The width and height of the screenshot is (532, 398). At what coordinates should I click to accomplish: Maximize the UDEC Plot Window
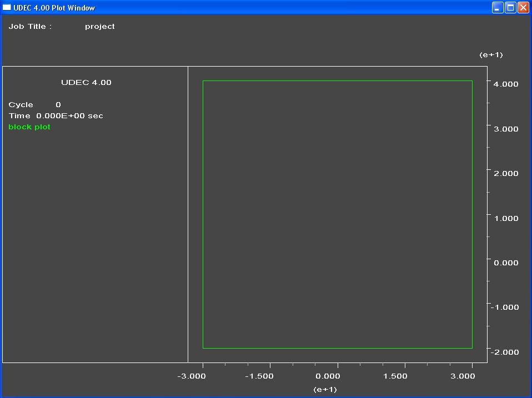(x=510, y=7)
